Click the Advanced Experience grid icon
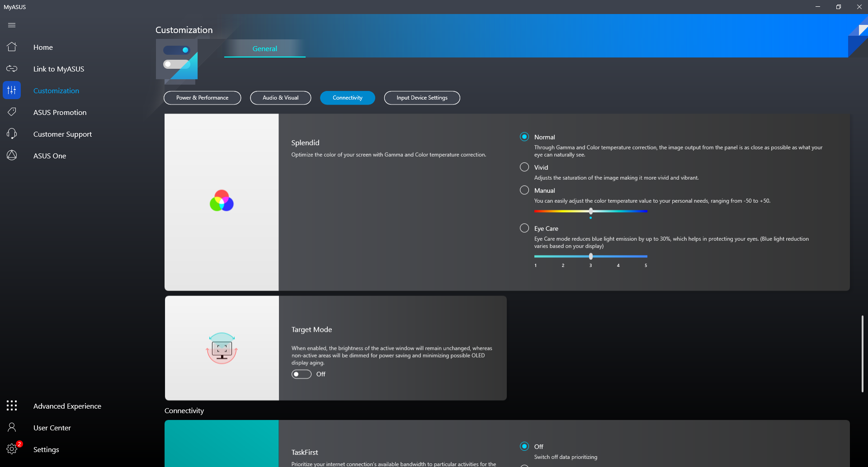Viewport: 868px width, 467px height. pos(12,405)
